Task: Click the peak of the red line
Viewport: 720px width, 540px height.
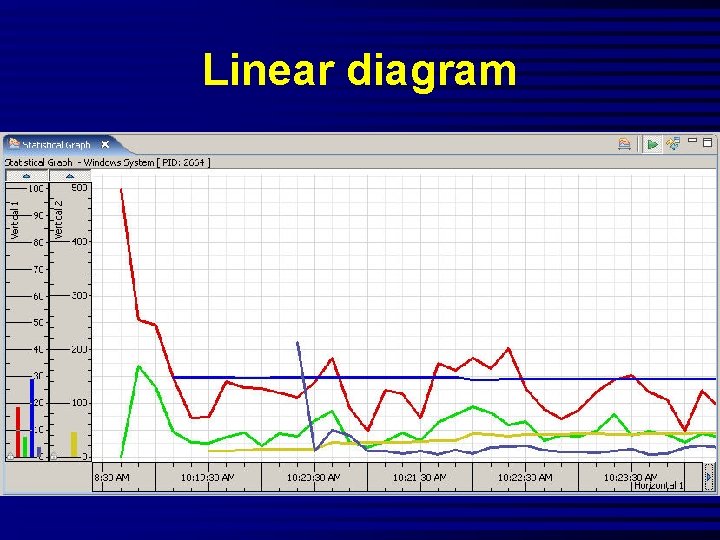Action: [x=121, y=189]
